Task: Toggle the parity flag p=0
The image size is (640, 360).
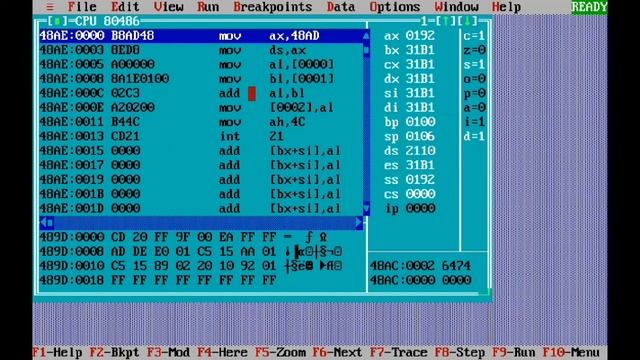Action: click(x=474, y=93)
